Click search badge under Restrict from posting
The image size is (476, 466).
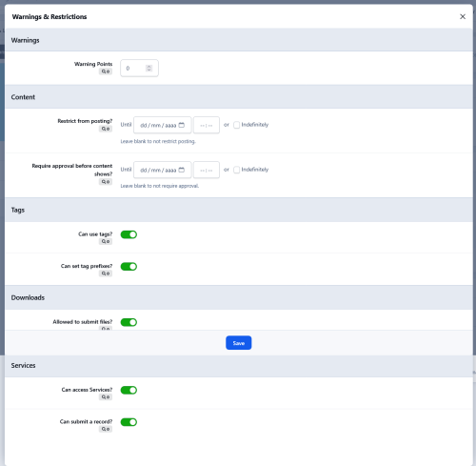click(106, 129)
